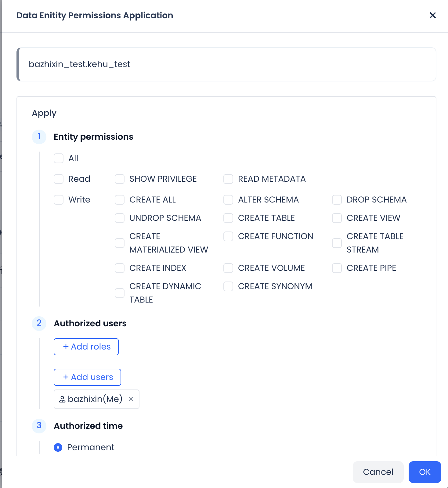
Task: Remove bazhixin(Me) from authorized users
Action: (x=131, y=399)
